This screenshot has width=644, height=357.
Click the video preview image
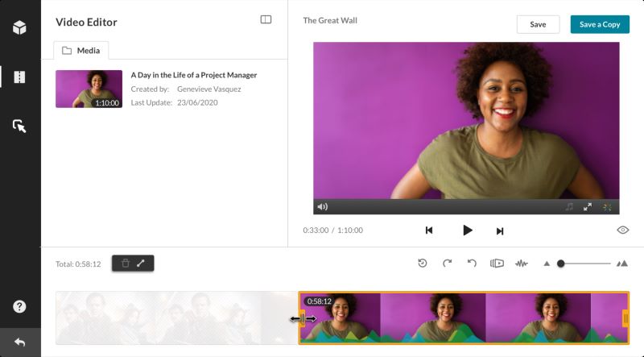tap(466, 121)
